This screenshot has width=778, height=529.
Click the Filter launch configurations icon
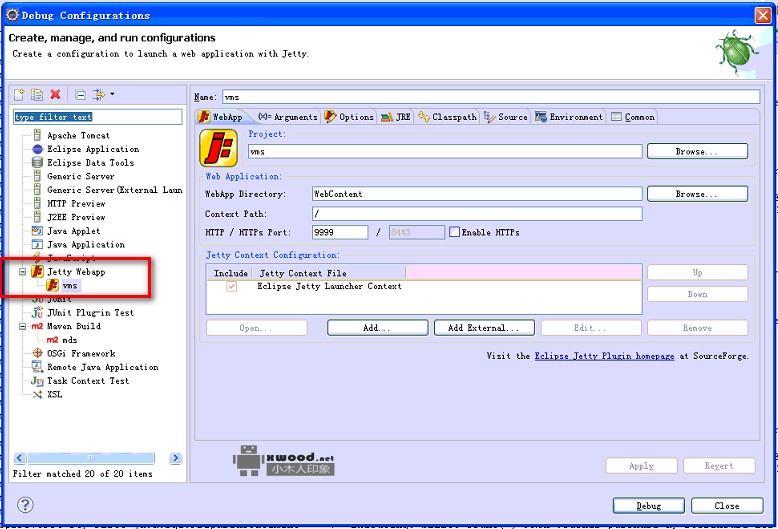[99, 94]
